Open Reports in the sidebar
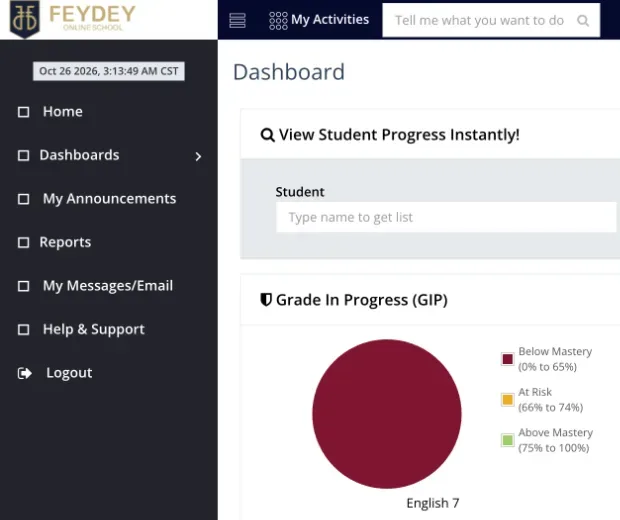This screenshot has width=620, height=520. [65, 242]
